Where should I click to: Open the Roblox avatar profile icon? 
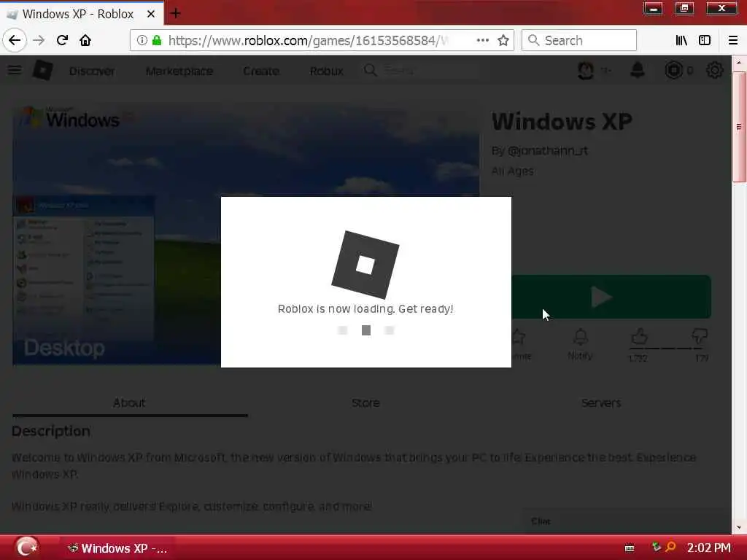pos(586,71)
